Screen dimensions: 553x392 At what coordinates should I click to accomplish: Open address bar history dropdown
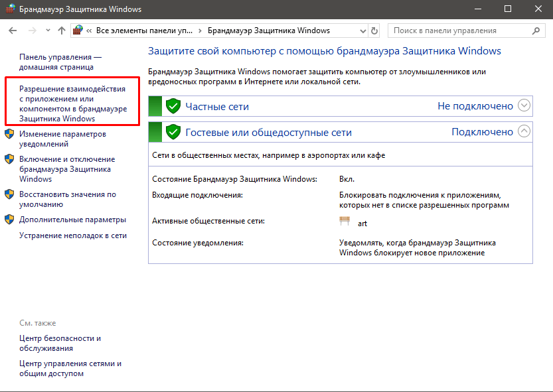point(362,31)
